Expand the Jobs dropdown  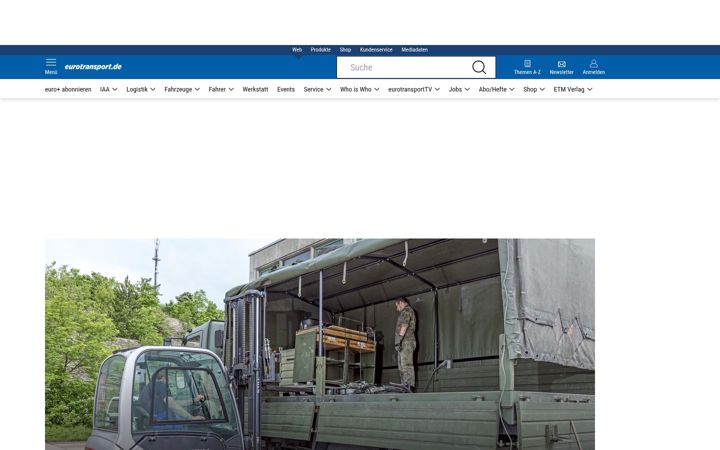point(459,90)
